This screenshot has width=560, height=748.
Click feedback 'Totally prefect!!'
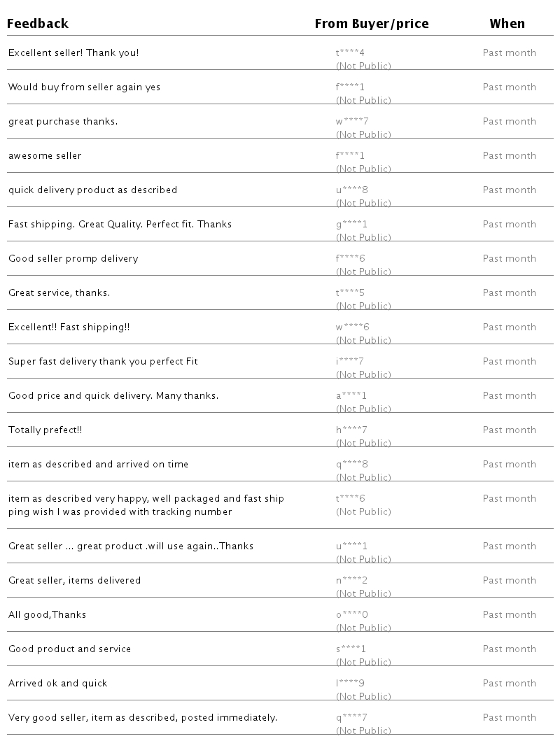pyautogui.click(x=45, y=430)
